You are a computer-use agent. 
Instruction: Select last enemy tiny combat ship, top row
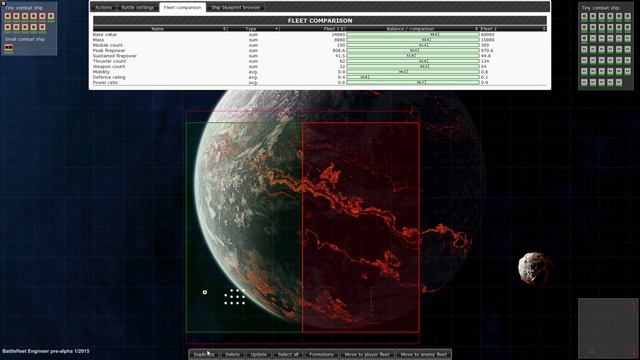tap(627, 16)
